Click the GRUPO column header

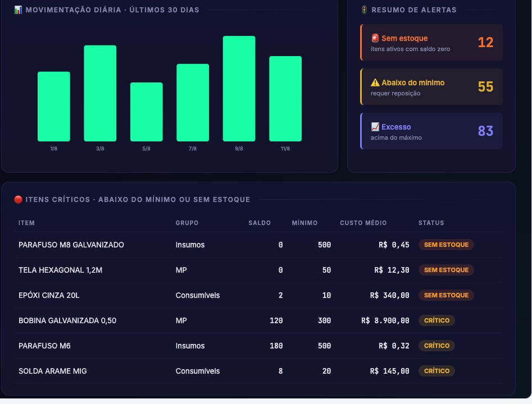187,223
